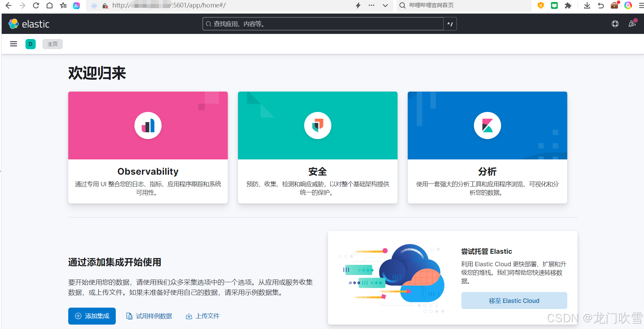The height and width of the screenshot is (329, 644).
Task: Click the 安全 heading text
Action: (x=318, y=172)
